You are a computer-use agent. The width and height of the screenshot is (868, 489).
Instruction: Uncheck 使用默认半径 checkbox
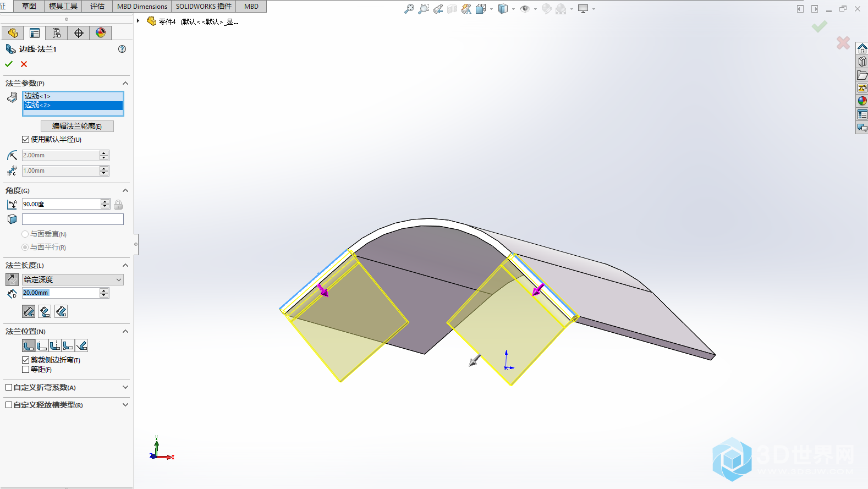click(25, 139)
